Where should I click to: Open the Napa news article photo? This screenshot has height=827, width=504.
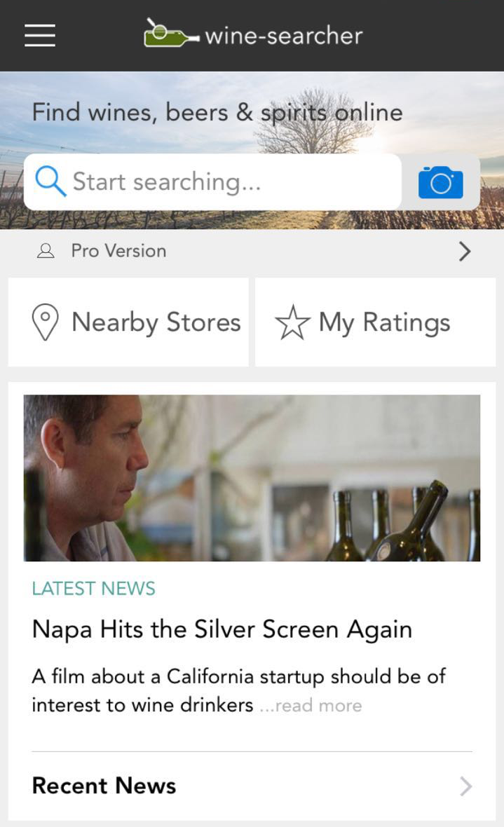click(x=252, y=478)
